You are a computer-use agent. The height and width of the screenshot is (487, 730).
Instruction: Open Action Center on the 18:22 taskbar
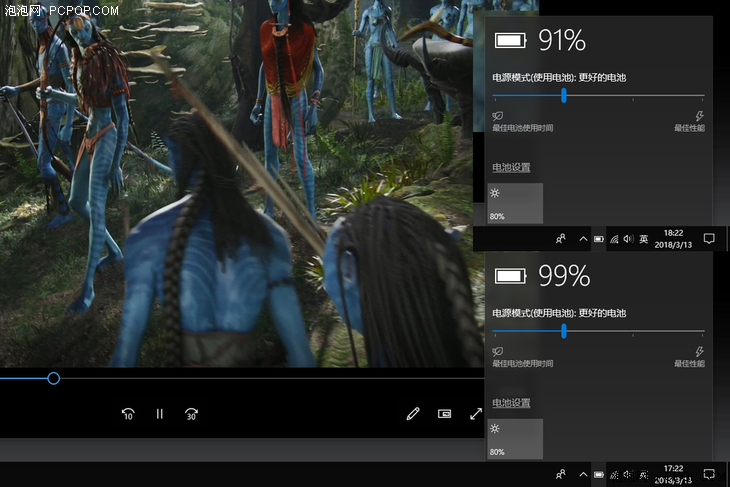tap(709, 239)
